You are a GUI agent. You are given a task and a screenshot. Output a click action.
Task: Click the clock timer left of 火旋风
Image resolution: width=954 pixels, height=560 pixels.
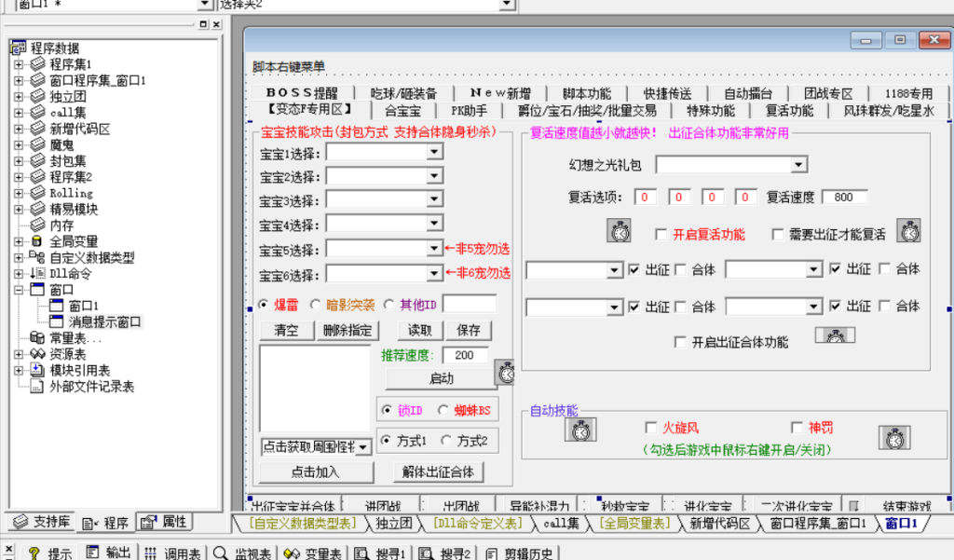tap(581, 430)
